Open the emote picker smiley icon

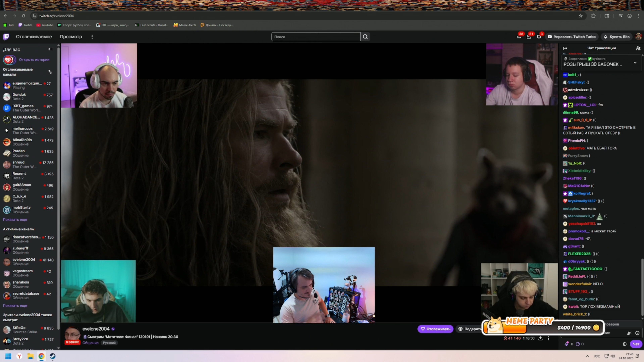tap(637, 333)
